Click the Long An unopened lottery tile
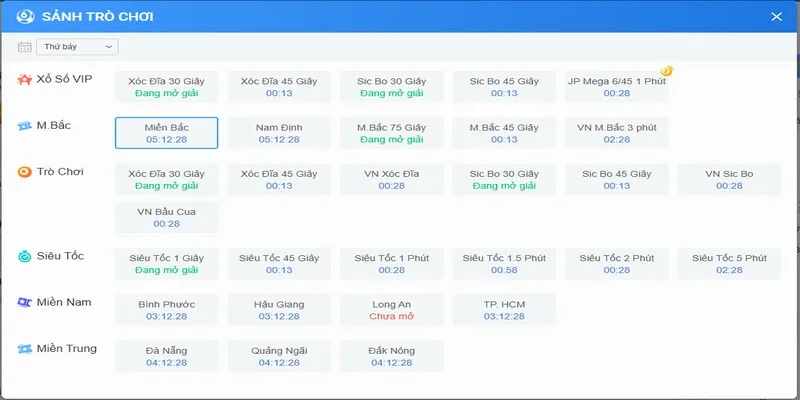 point(392,309)
